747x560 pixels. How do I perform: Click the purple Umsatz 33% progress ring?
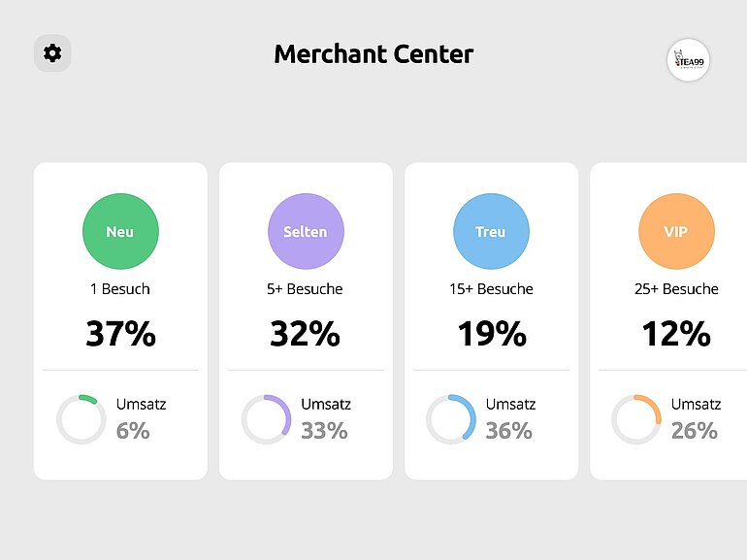click(x=267, y=419)
